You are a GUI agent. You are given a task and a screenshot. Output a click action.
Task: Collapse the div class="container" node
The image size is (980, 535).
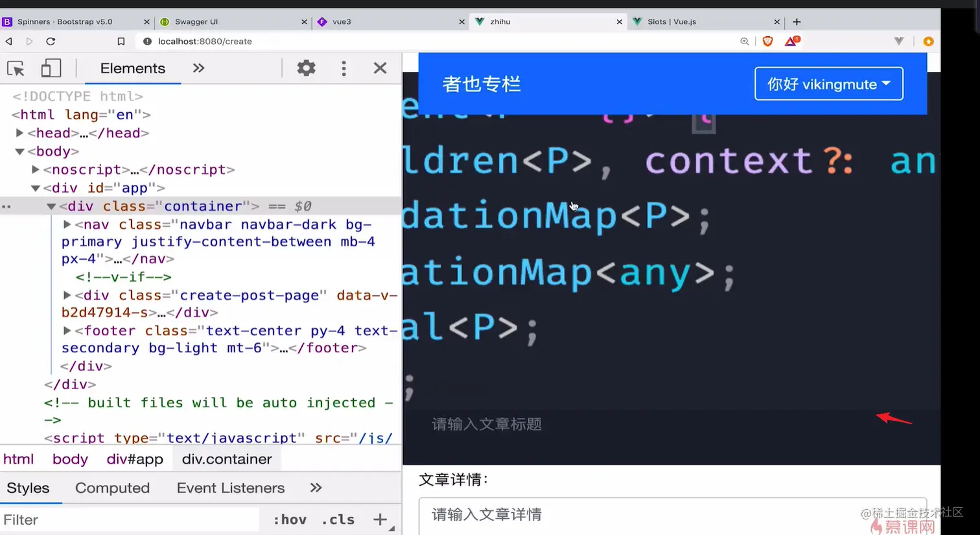[x=51, y=206]
